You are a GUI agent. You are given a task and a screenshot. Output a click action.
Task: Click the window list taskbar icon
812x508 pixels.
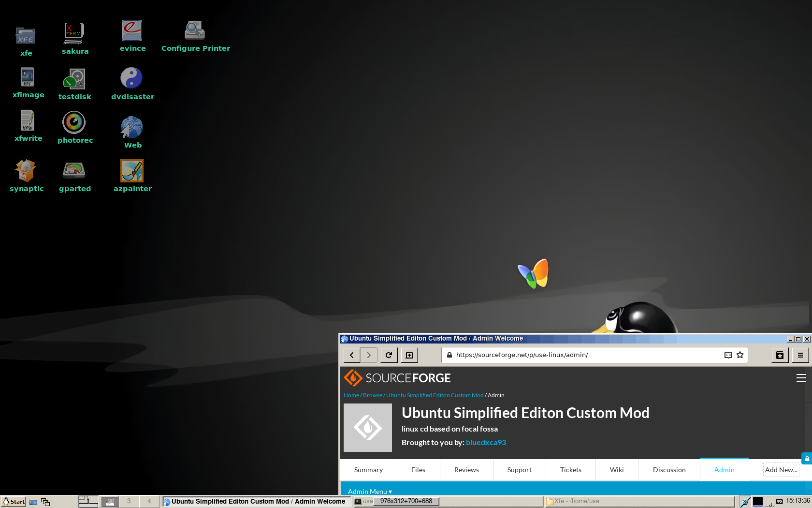45,502
